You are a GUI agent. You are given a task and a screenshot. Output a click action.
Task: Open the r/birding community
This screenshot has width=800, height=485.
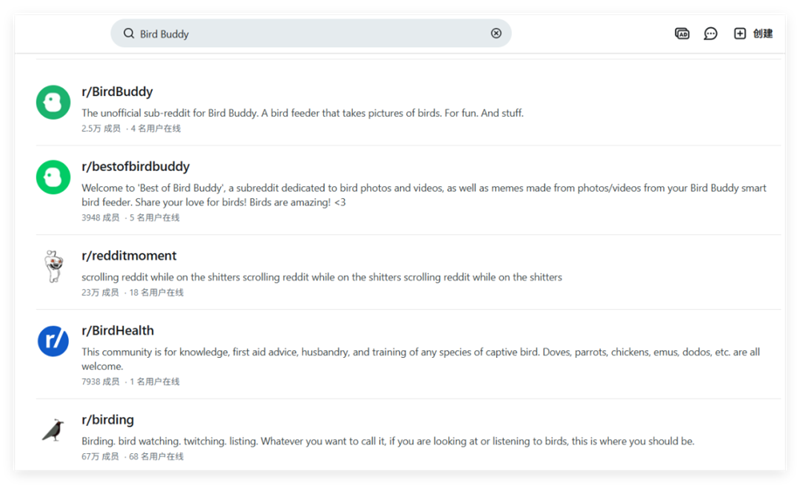[107, 420]
